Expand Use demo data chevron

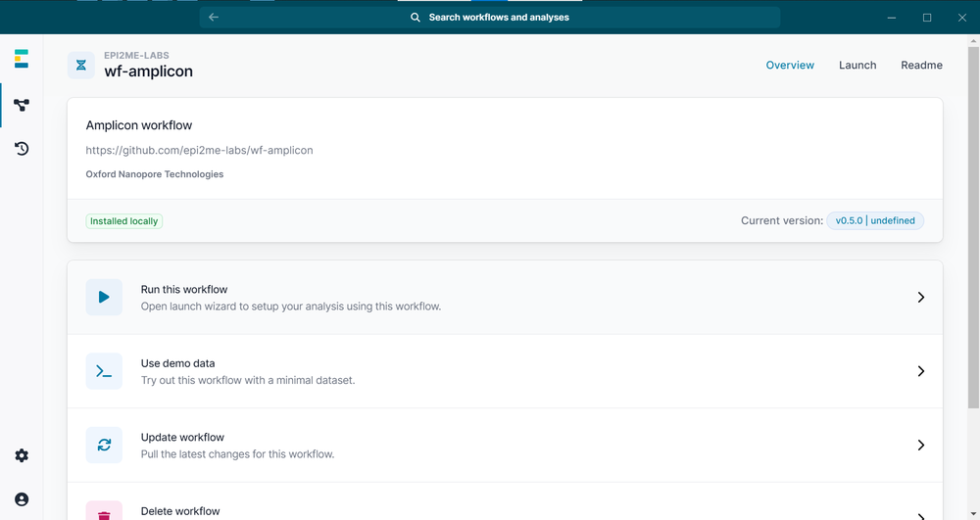920,371
